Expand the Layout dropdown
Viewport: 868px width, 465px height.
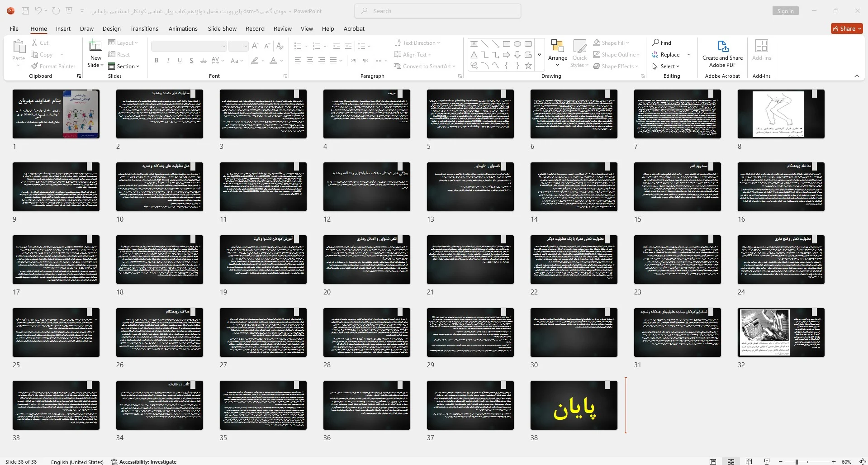point(123,43)
